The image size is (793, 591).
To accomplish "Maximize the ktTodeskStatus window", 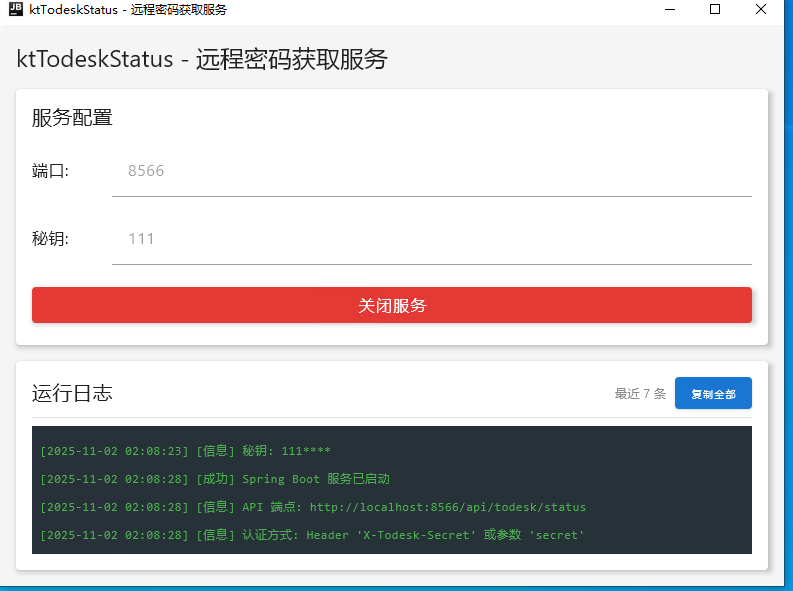I will pos(715,10).
